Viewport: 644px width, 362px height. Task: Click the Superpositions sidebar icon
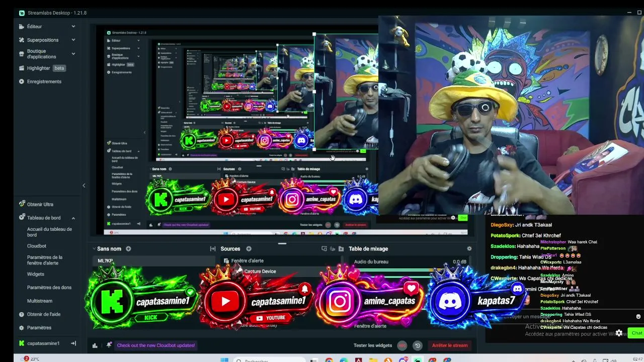click(22, 40)
